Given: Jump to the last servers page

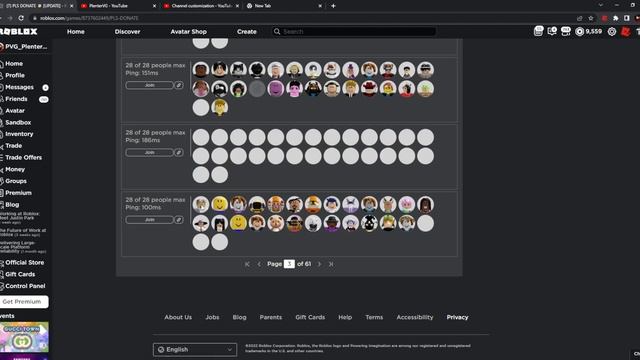Looking at the screenshot, I should tap(331, 264).
